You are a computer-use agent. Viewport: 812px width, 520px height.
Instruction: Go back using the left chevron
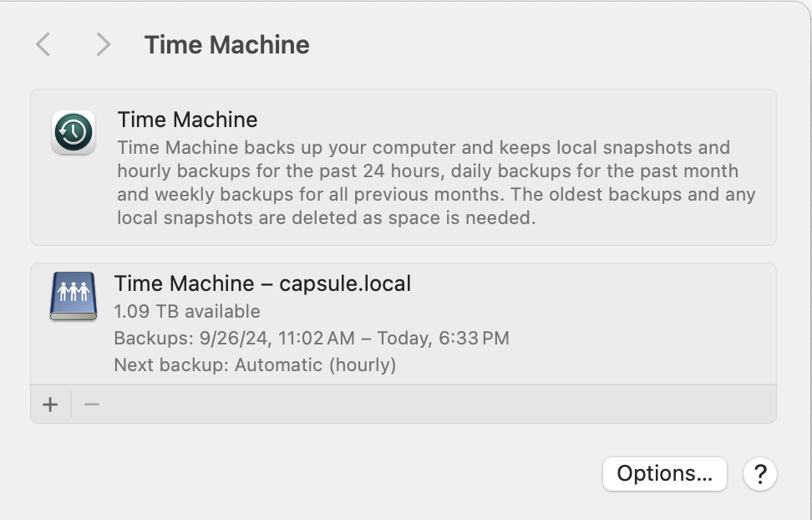[43, 44]
